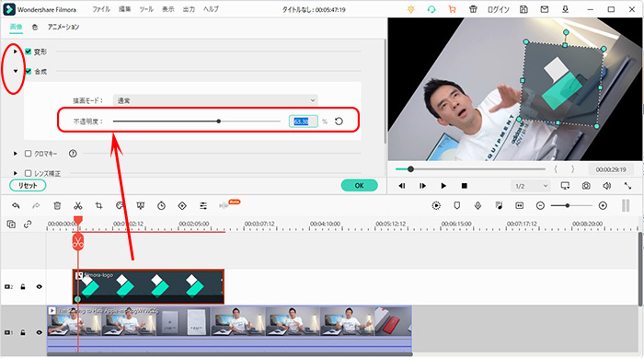
Task: Hide video track 2 with eye icon
Action: point(39,287)
